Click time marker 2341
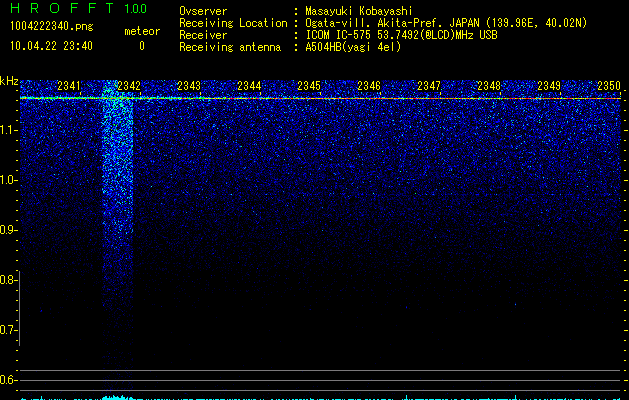The width and height of the screenshot is (629, 400). [69, 86]
